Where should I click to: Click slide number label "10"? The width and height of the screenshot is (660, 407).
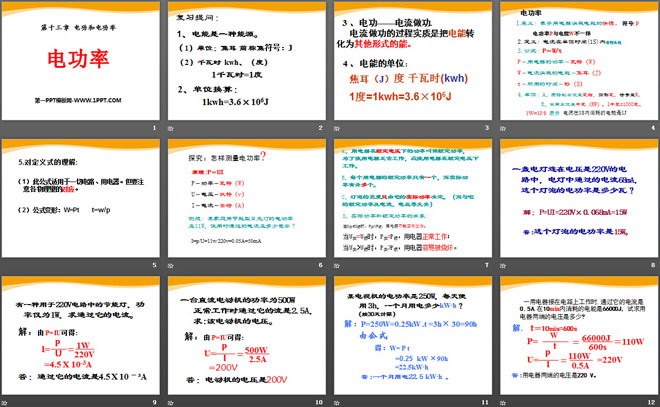319,402
